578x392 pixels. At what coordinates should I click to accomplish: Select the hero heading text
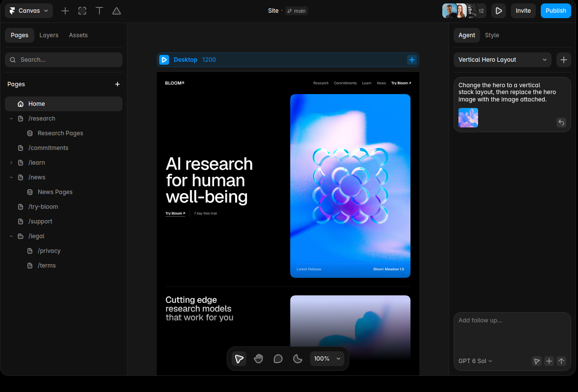[x=209, y=180]
